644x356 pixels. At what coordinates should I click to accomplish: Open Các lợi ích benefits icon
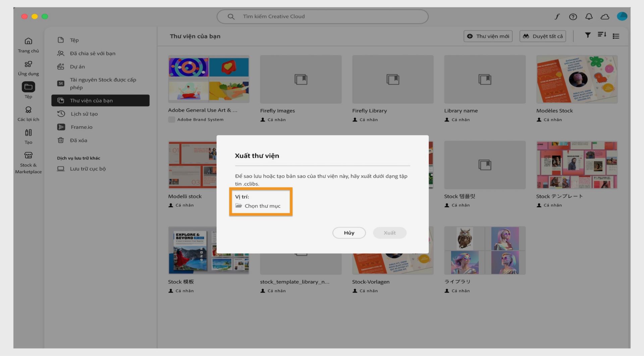[29, 110]
